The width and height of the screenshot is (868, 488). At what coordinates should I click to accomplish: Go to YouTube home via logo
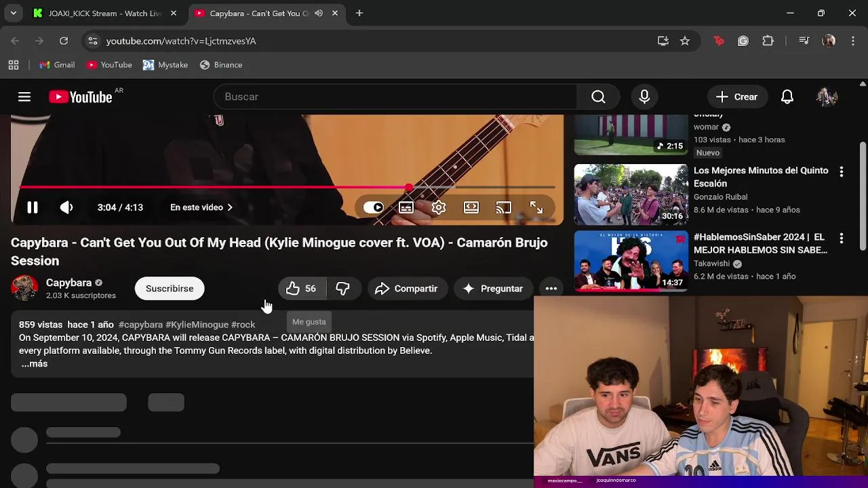click(80, 97)
